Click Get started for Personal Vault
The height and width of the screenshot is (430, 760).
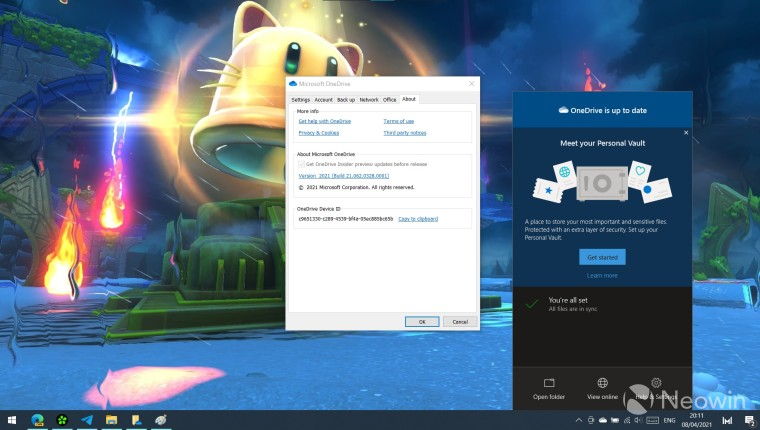point(602,257)
